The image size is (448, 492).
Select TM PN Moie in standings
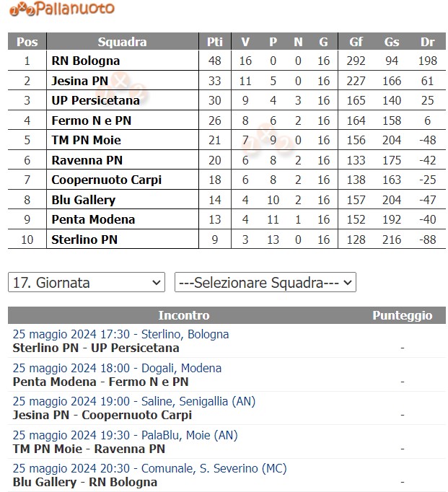(x=86, y=140)
